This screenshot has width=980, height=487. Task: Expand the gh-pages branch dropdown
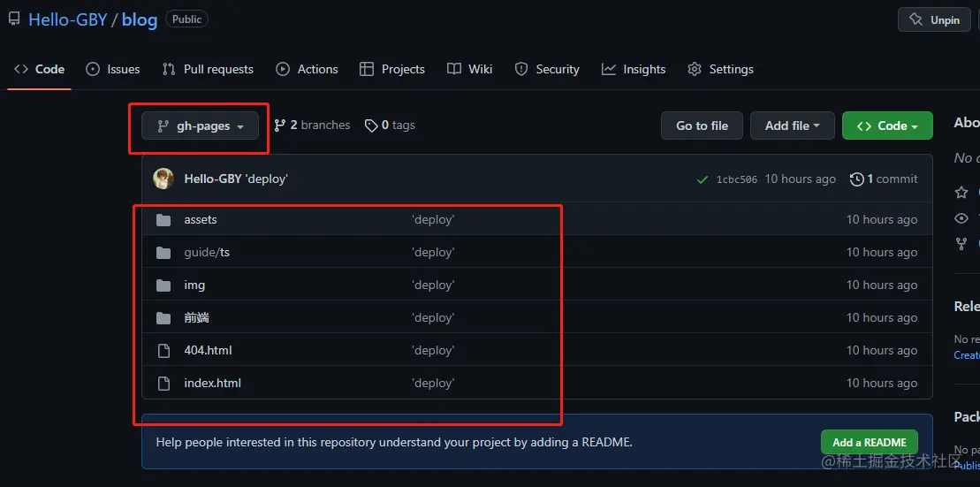[x=200, y=126]
